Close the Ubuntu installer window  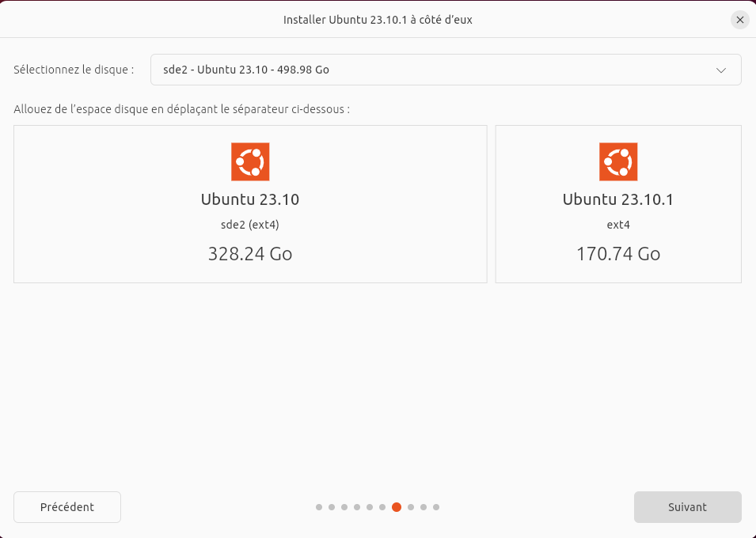[x=740, y=20]
